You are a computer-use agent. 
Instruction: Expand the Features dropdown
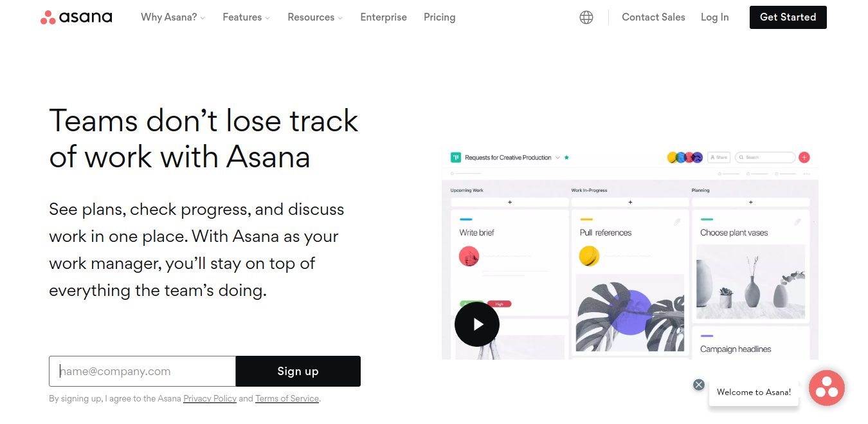coord(246,17)
